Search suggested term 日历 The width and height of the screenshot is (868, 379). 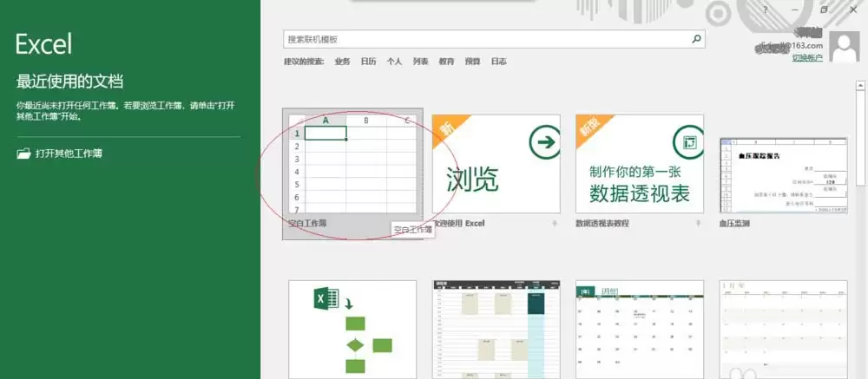click(x=368, y=62)
